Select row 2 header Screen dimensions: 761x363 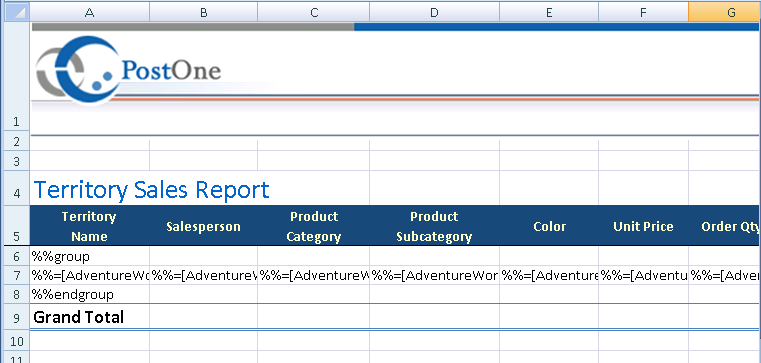pos(16,141)
